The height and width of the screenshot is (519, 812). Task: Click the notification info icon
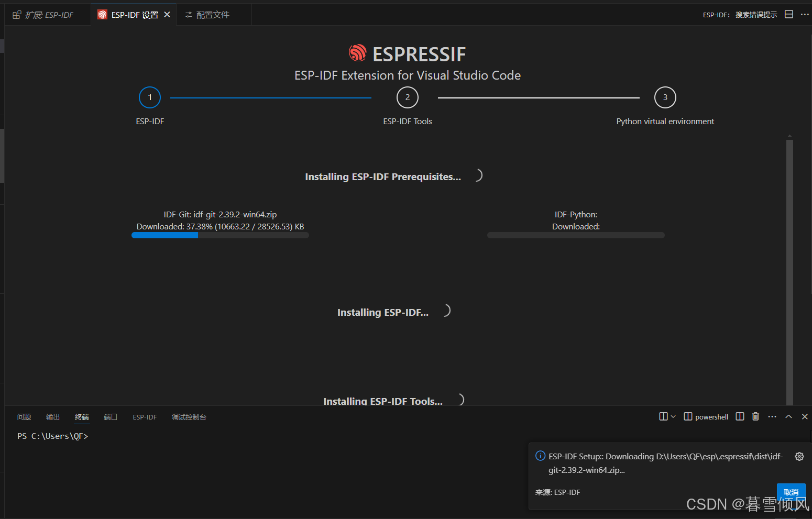540,456
